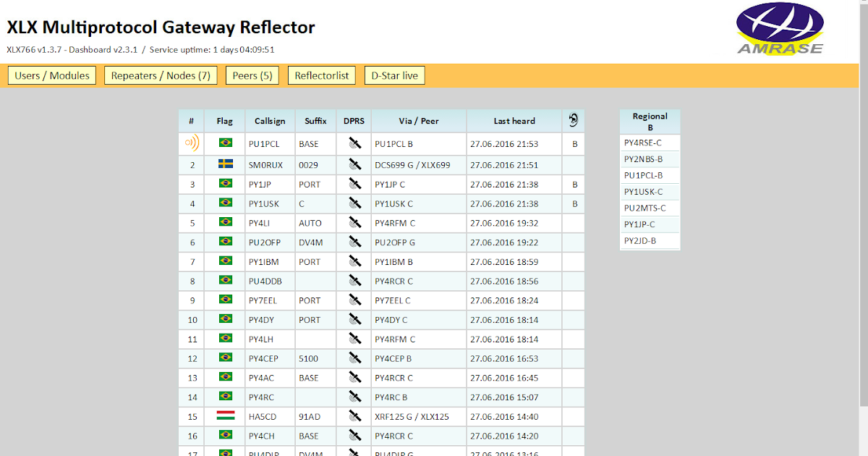
Task: Click the listening ear icon column header
Action: tap(574, 120)
